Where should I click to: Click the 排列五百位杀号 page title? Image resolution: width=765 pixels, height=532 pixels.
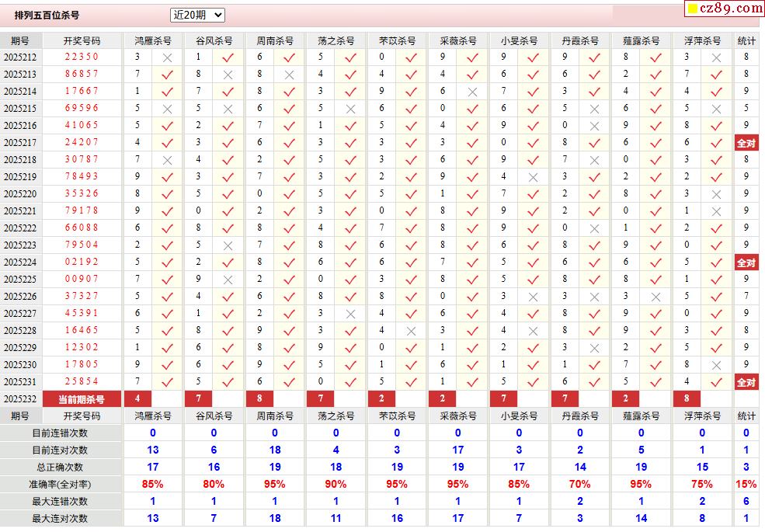tap(47, 15)
